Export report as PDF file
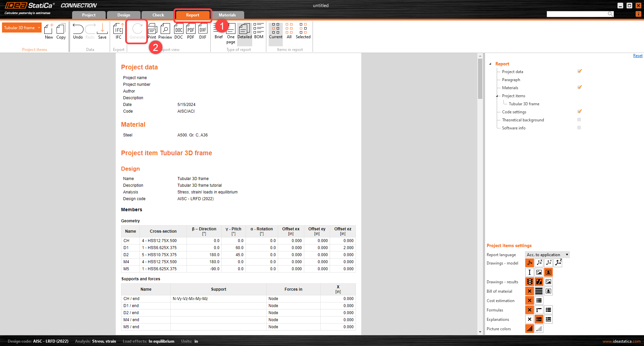This screenshot has height=346, width=644. (x=191, y=31)
